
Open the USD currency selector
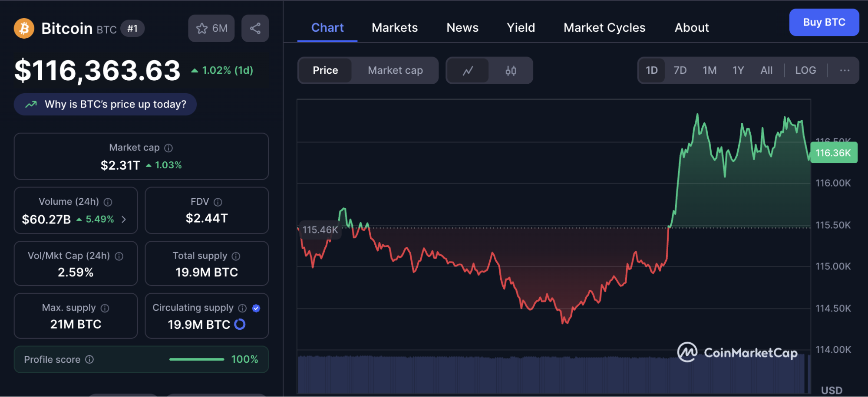832,390
